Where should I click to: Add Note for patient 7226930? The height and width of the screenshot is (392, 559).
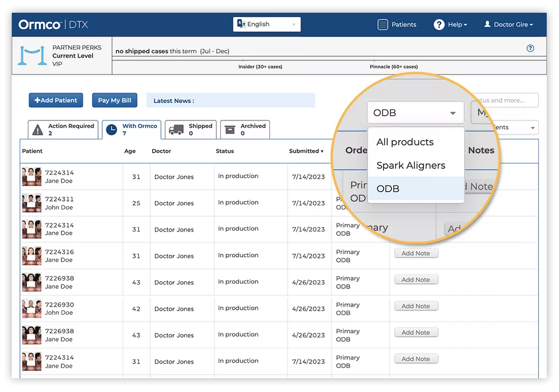416,306
